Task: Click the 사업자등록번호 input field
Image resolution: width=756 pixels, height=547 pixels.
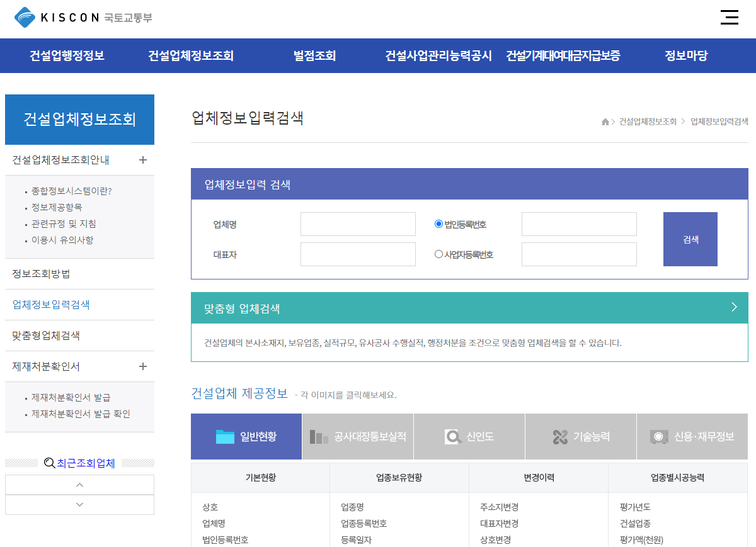Action: (x=579, y=254)
